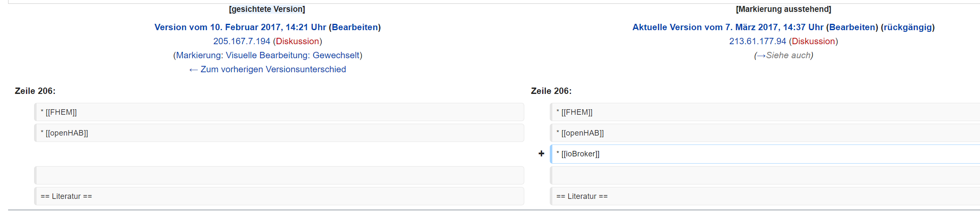Viewport: 980px width, 221px height.
Task: Open Diskussion link for 205.167.7.194
Action: point(297,41)
